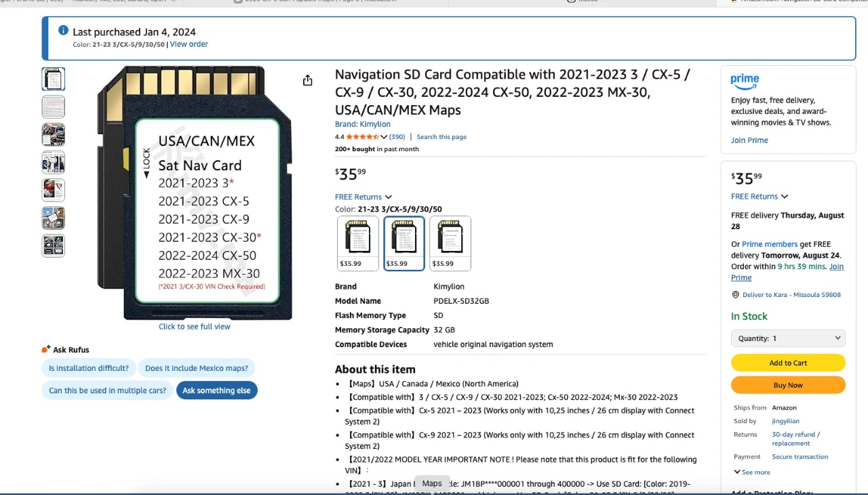868x495 pixels.
Task: Click the About this item heading
Action: coord(375,370)
